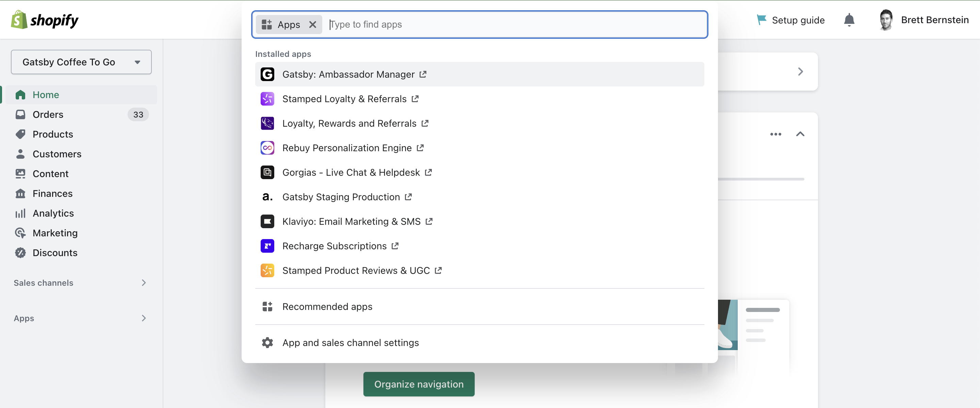This screenshot has width=980, height=408.
Task: Open Stamped Loyalty & Referrals app
Action: (479, 98)
